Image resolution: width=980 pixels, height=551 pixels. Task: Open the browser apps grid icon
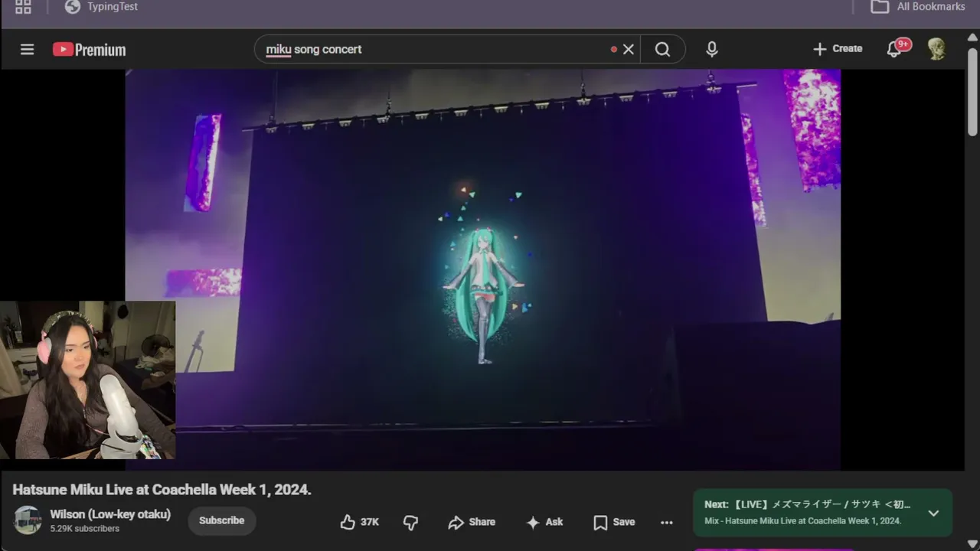23,7
